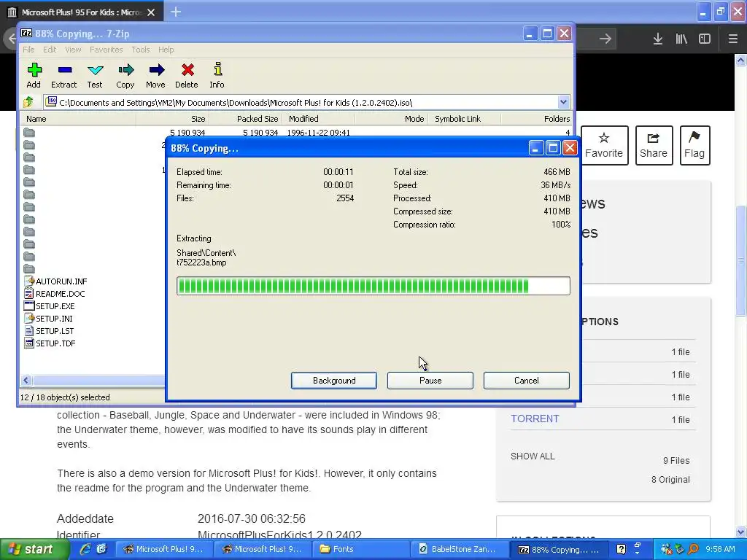Click the Info toolbar icon
This screenshot has height=560, width=747.
[x=217, y=75]
